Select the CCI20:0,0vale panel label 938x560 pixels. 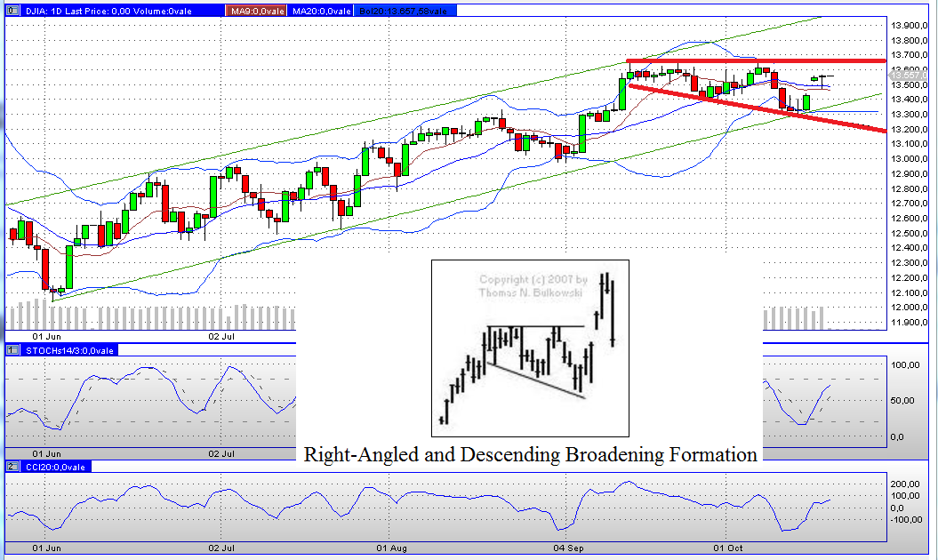[x=55, y=468]
